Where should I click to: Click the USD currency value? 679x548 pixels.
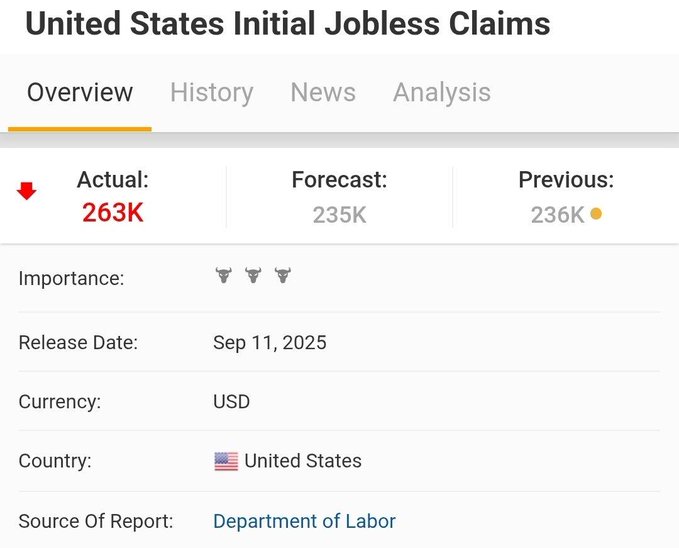[x=231, y=402]
